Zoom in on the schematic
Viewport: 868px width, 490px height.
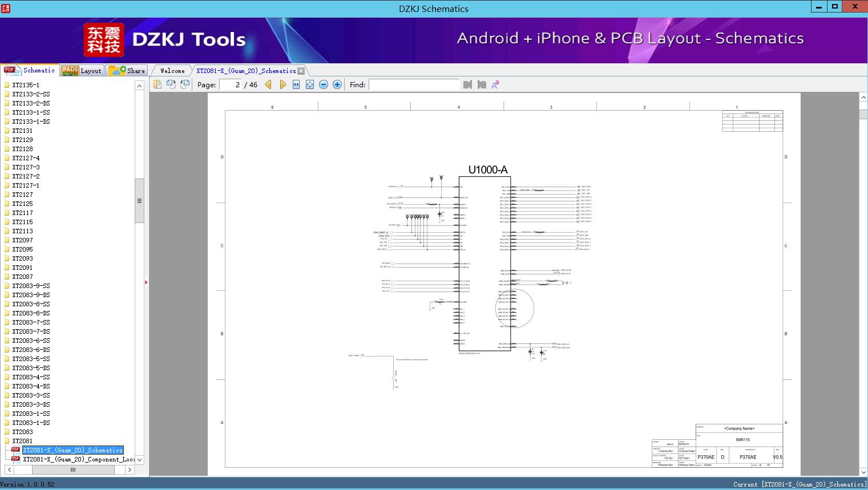coord(337,84)
